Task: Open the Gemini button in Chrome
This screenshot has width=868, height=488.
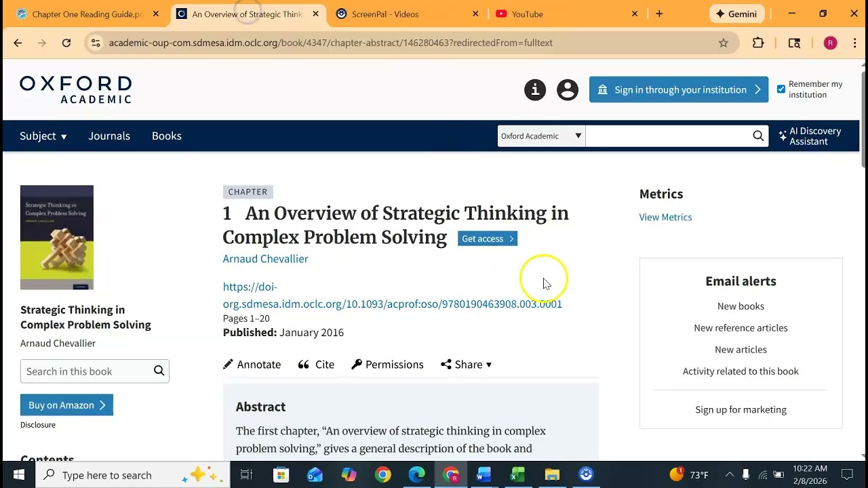Action: pos(737,14)
